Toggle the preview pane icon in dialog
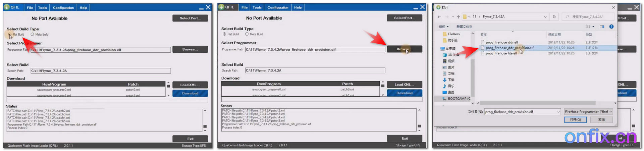This screenshot has width=644, height=151. [602, 27]
